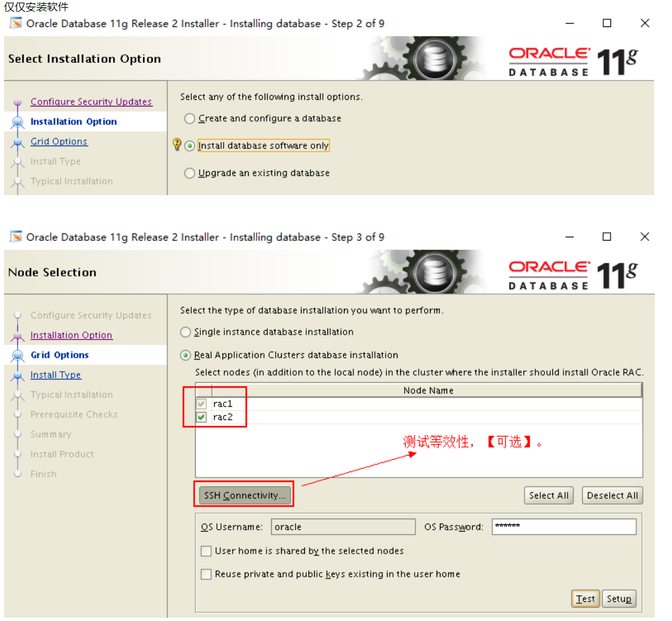The height and width of the screenshot is (621, 672).
Task: Close the Step 2 of 9 installer window
Action: coord(645,23)
